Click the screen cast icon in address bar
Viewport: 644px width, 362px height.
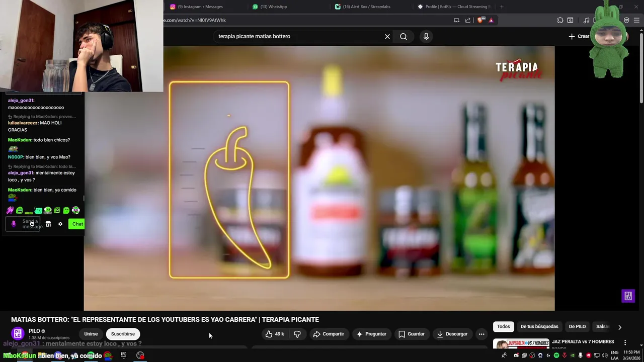click(456, 20)
